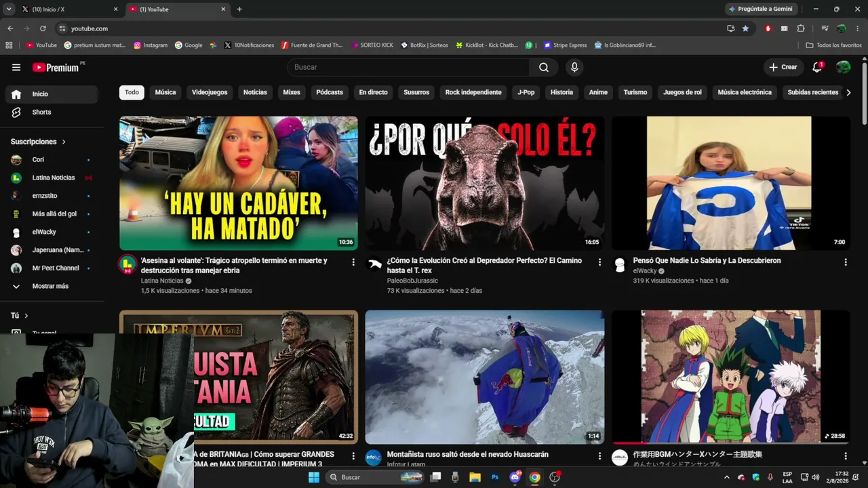Open options for 'Pensó Que Nadie Lo Sabría' video

point(846,262)
